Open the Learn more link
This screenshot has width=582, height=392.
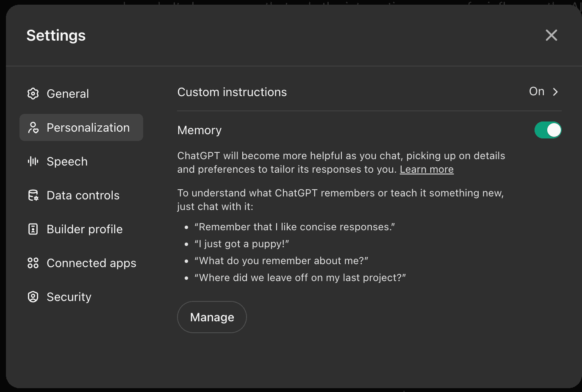(427, 169)
